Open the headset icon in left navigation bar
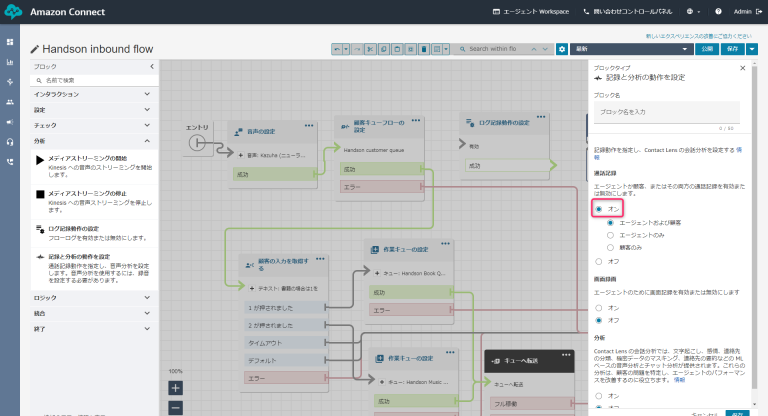This screenshot has width=768, height=416. click(x=10, y=141)
